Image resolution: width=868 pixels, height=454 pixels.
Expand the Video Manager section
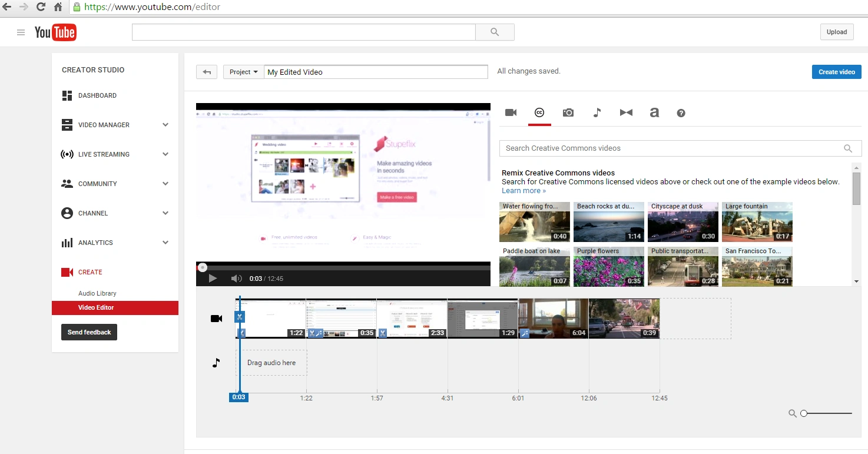tap(165, 125)
